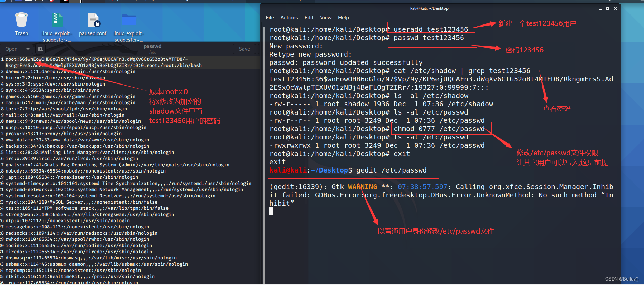
Task: Click the 'systemd-timesync:x:101' line in gedit
Action: coord(128,184)
